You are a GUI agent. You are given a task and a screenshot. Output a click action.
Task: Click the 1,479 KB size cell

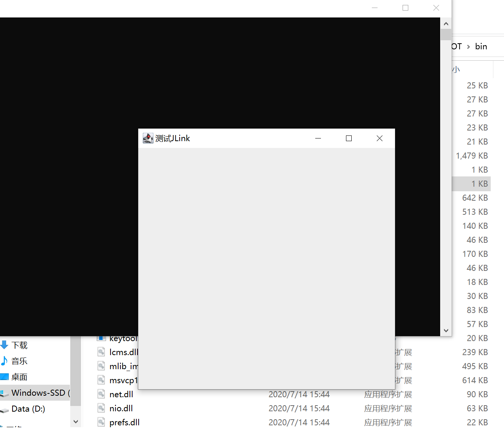pyautogui.click(x=472, y=156)
